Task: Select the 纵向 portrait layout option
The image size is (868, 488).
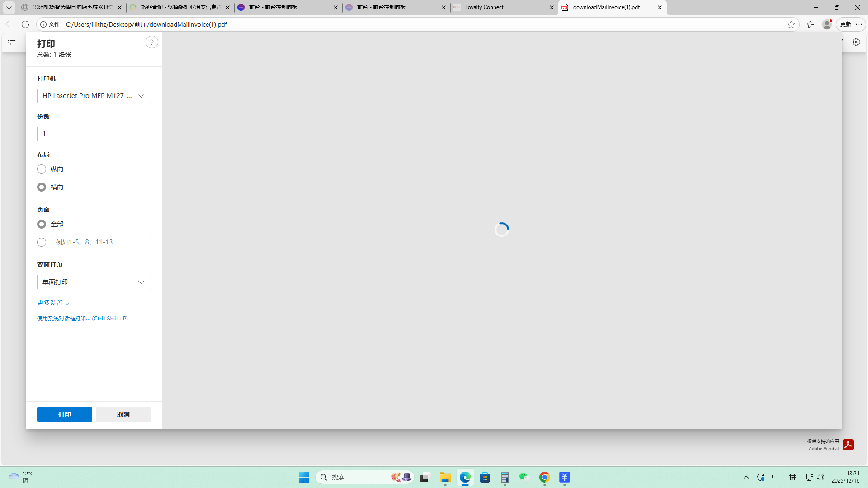Action: [42, 169]
